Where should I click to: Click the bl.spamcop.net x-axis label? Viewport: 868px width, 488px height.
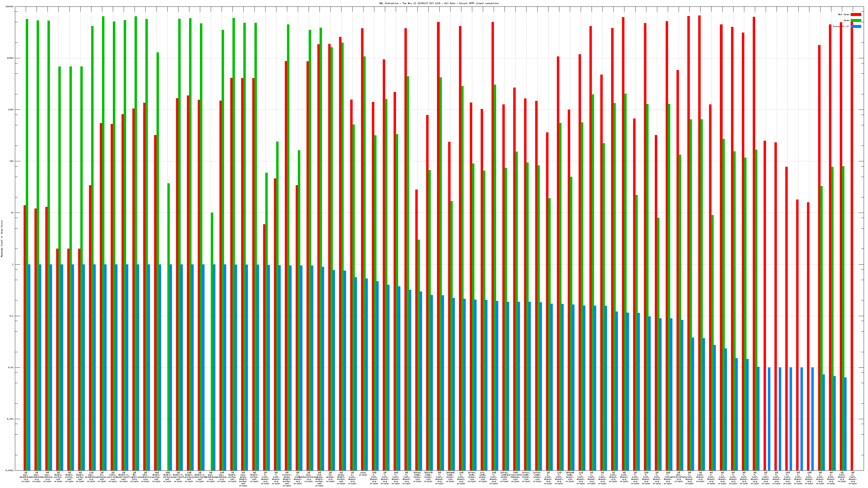click(102, 477)
